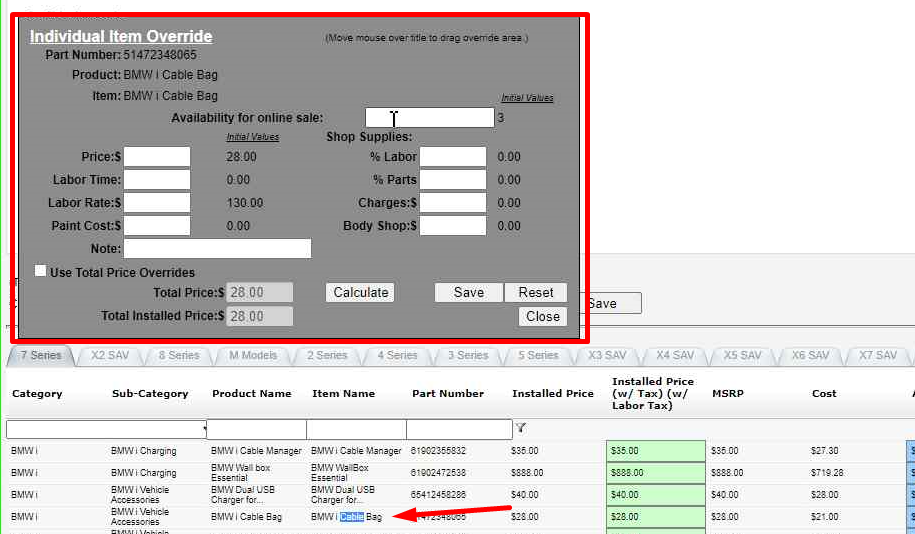The width and height of the screenshot is (915, 534).
Task: Click the Save button behind the dialog
Action: point(611,303)
